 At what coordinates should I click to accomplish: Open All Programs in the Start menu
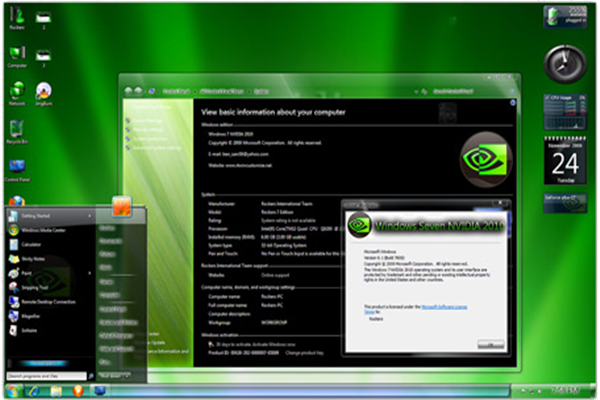45,363
